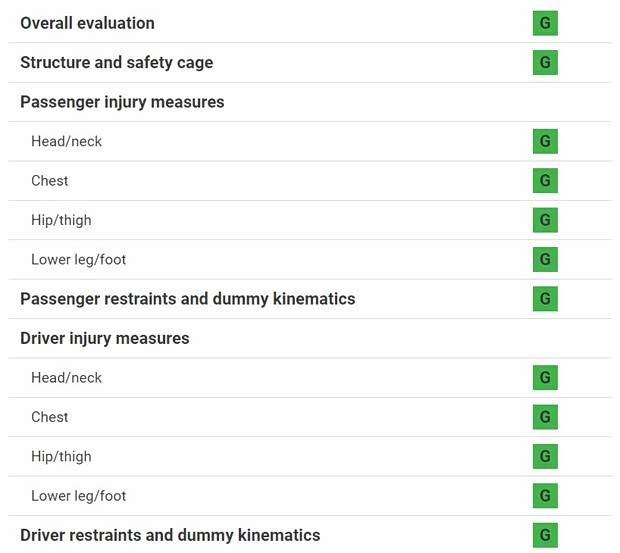Screen dimensions: 620x553
Task: Click the Overall evaluation G rating icon
Action: 545,23
